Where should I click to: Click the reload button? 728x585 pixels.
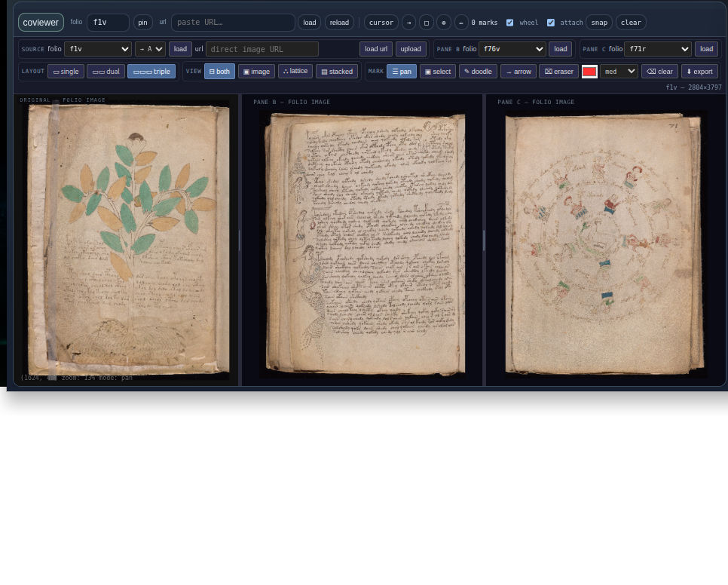coord(339,23)
